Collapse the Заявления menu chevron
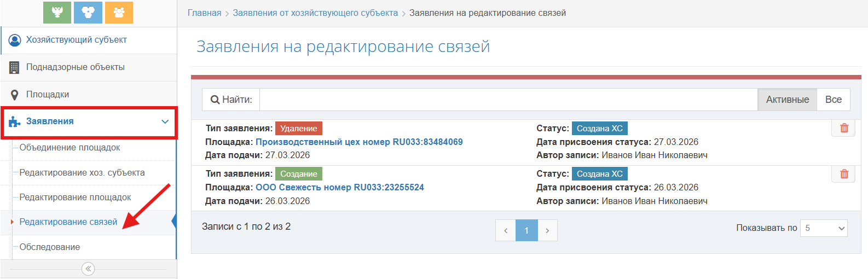Image resolution: width=868 pixels, height=279 pixels. 165,121
